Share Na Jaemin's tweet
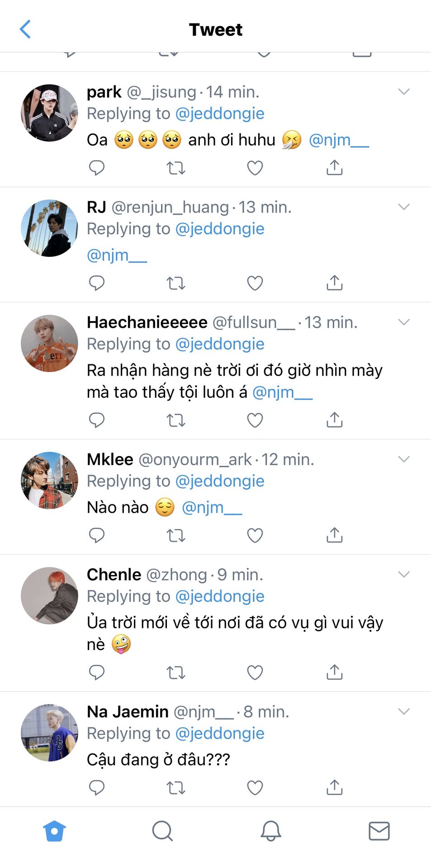The image size is (431, 868). click(x=334, y=788)
